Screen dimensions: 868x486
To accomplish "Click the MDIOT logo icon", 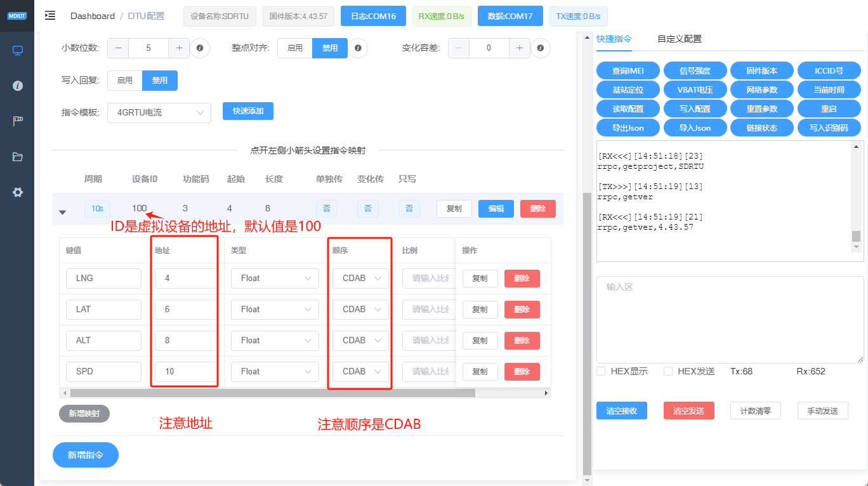I will pyautogui.click(x=17, y=16).
